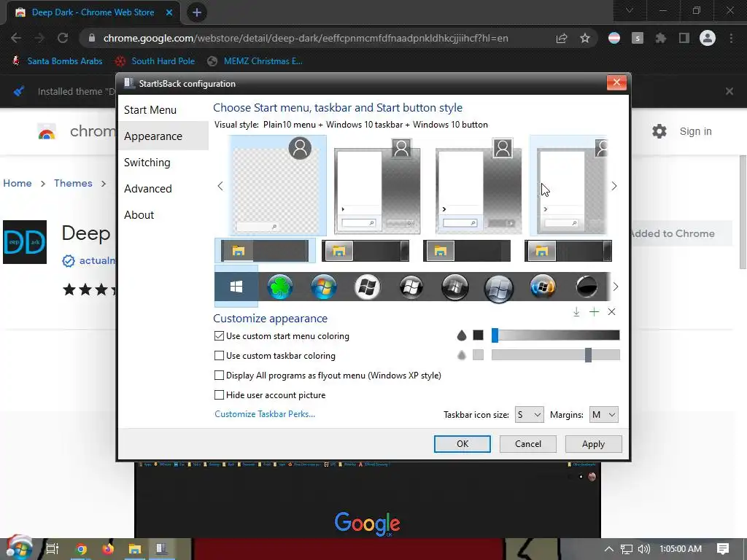Open Taskbar icon size dropdown

(x=529, y=415)
